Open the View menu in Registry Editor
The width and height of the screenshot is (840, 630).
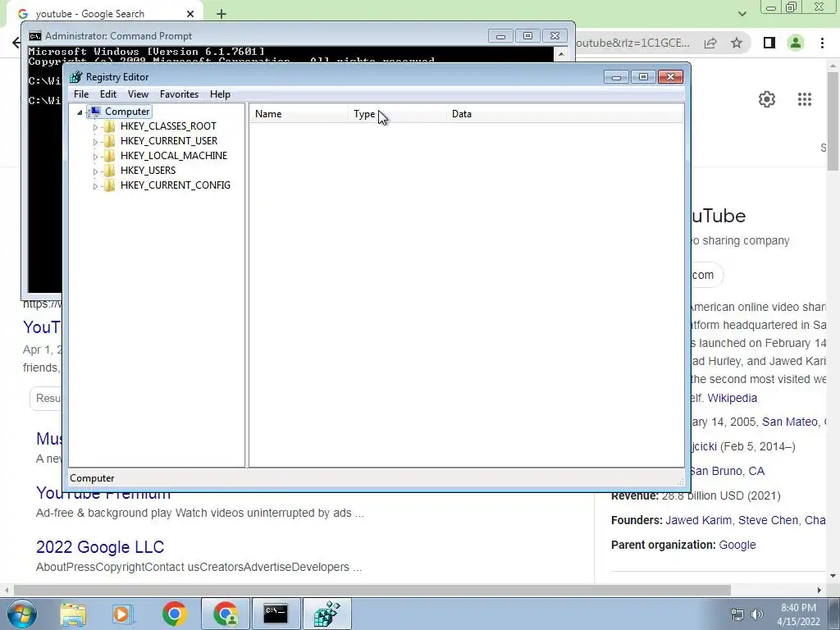point(138,94)
